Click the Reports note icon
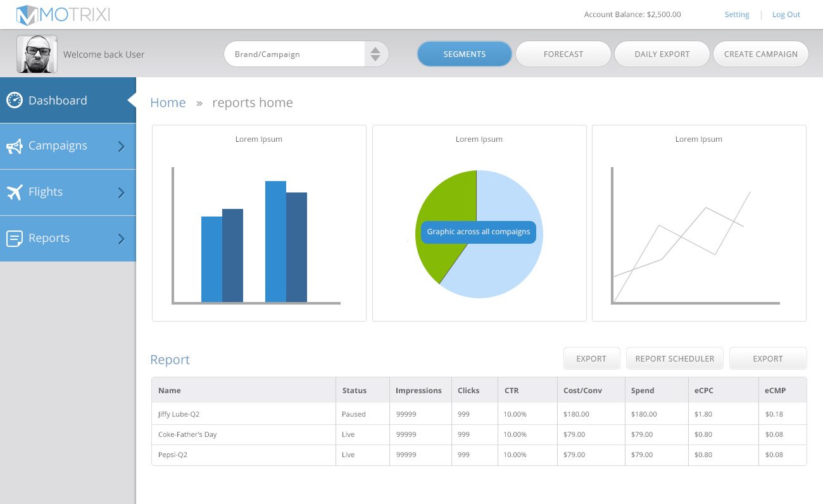 (15, 239)
